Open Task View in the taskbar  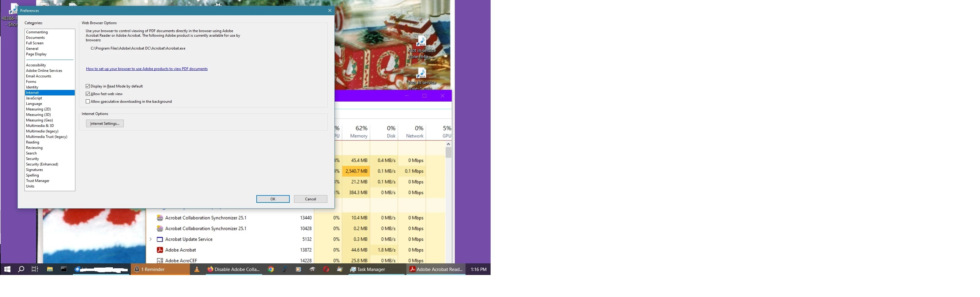35,269
